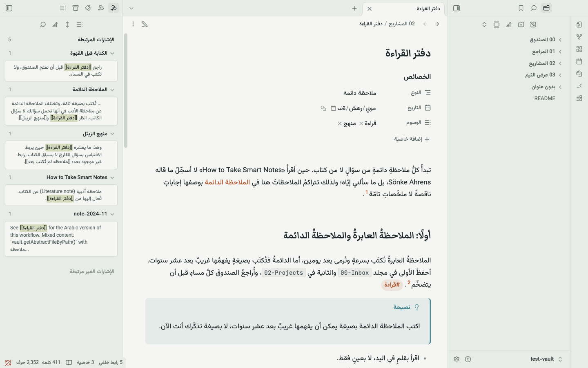Click the link icon beside the date

coord(323,108)
